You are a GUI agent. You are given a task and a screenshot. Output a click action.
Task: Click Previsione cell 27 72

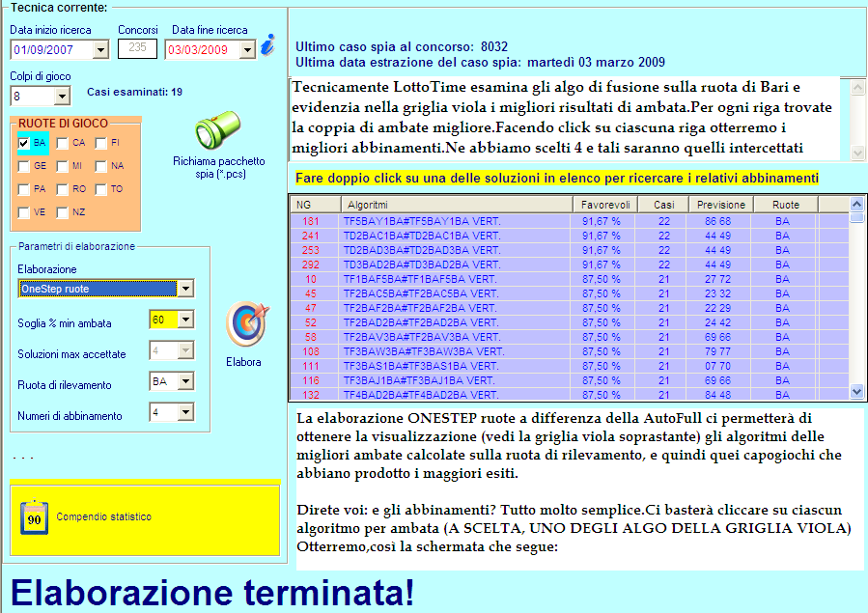pos(717,279)
